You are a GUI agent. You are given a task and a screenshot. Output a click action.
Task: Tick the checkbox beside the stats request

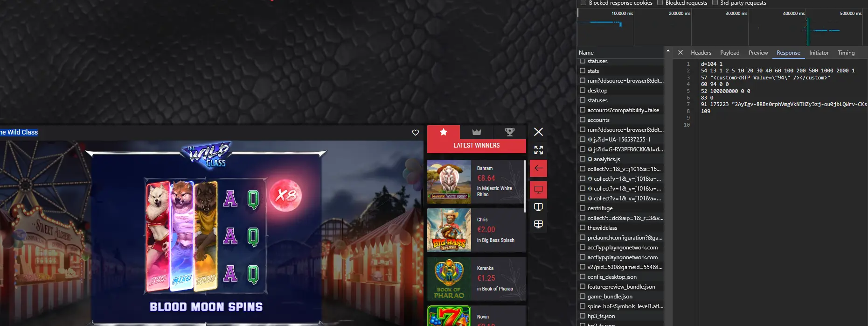583,71
